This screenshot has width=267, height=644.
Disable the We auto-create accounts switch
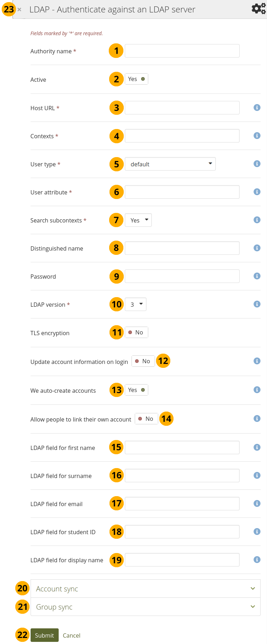(x=137, y=390)
